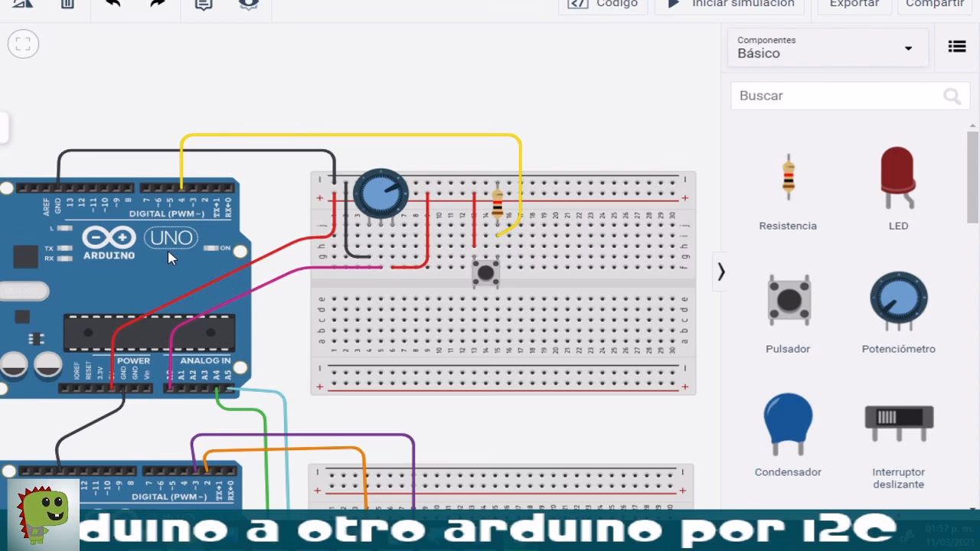The image size is (980, 551).
Task: Toggle component visibility with the gear icon
Action: point(248,5)
